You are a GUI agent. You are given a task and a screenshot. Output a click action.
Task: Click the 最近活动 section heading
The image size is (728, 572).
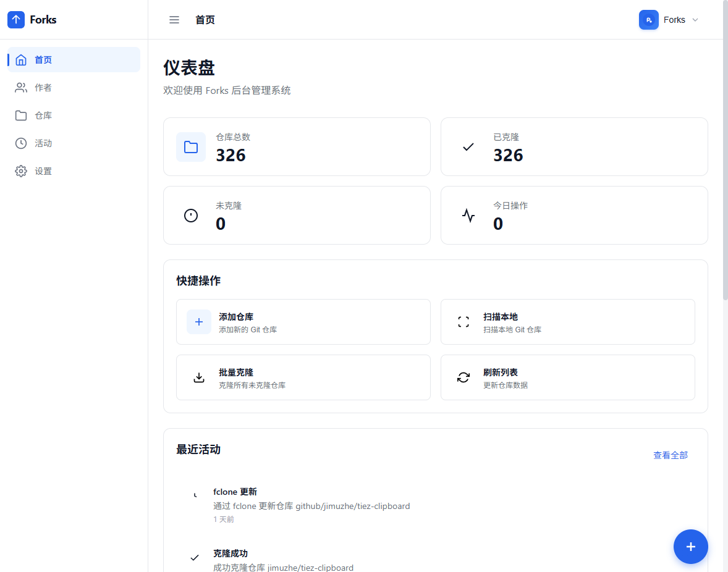click(198, 450)
